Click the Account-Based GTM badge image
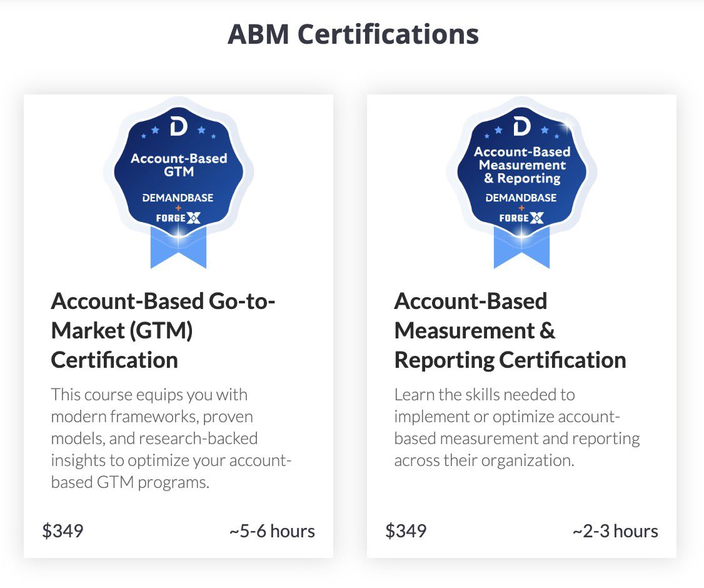Viewport: 704px width, 588px height. [179, 183]
